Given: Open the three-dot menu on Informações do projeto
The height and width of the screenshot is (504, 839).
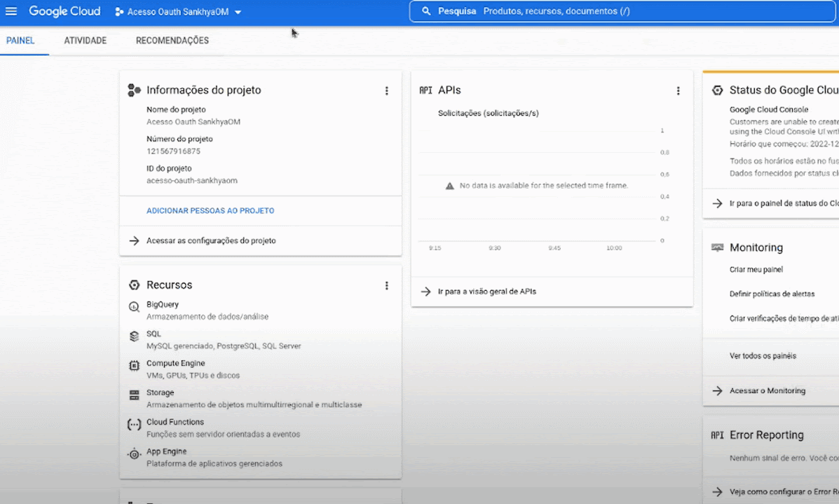Looking at the screenshot, I should 386,91.
